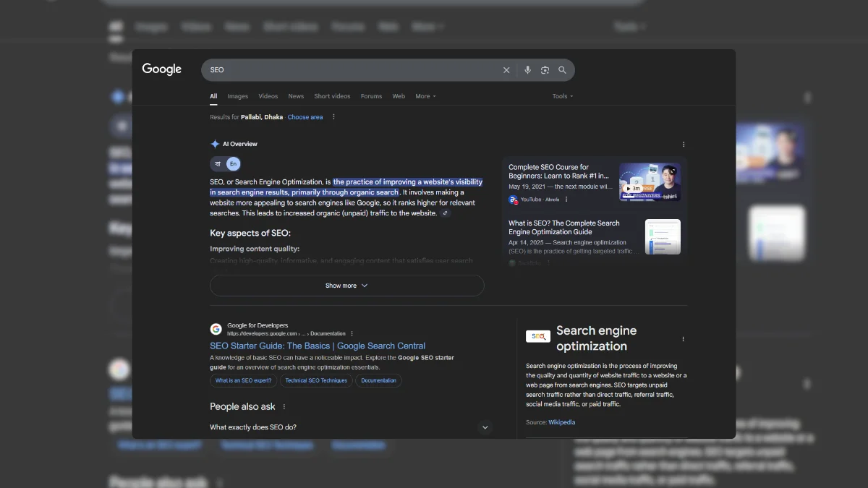Open the Tools dropdown

click(562, 96)
